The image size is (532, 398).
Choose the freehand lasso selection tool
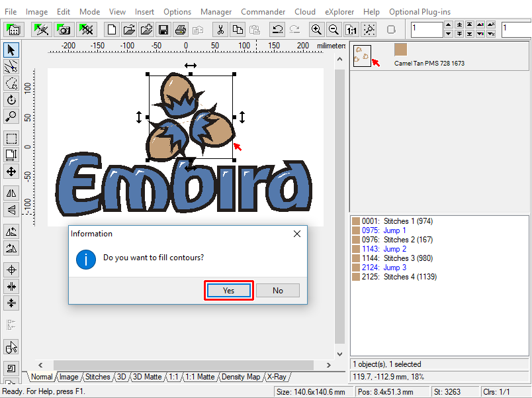tap(11, 83)
